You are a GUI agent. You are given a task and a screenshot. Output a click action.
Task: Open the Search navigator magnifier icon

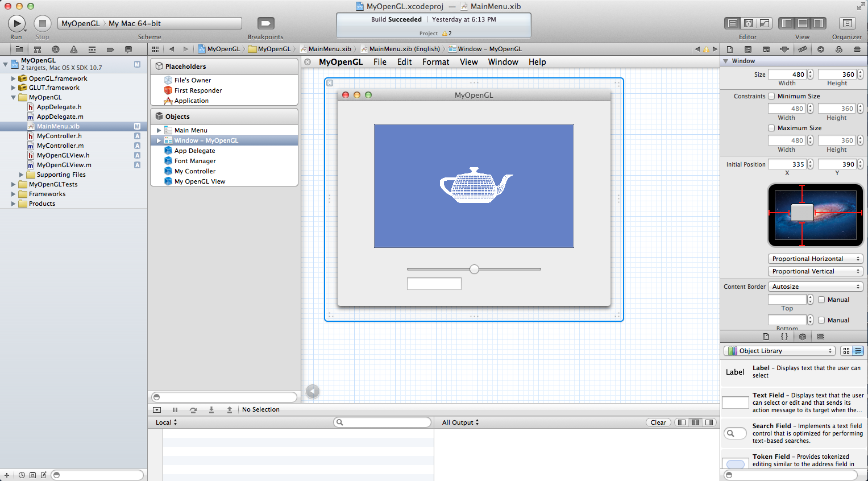[56, 49]
